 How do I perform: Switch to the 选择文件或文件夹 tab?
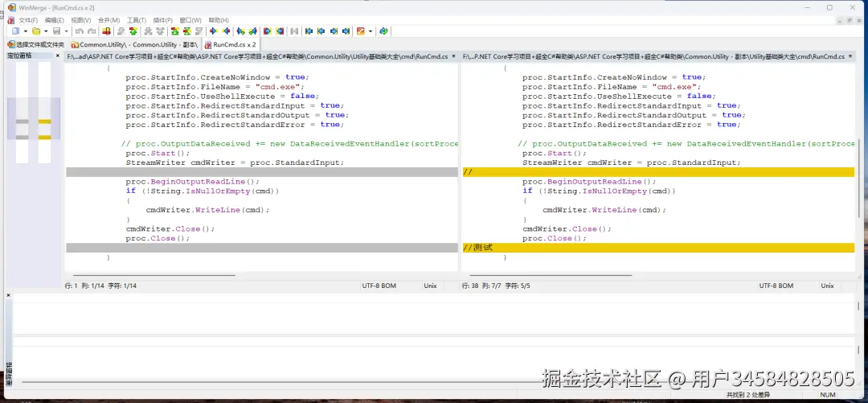point(35,44)
